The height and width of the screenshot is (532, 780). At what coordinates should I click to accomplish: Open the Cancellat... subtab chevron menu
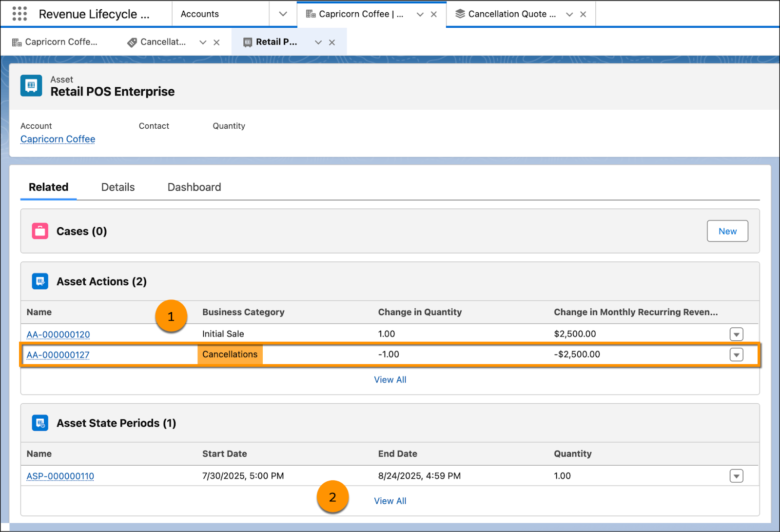click(203, 42)
